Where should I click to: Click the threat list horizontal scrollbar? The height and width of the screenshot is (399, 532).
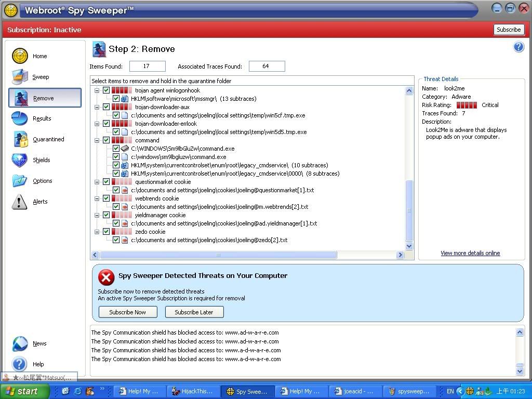[x=218, y=255]
